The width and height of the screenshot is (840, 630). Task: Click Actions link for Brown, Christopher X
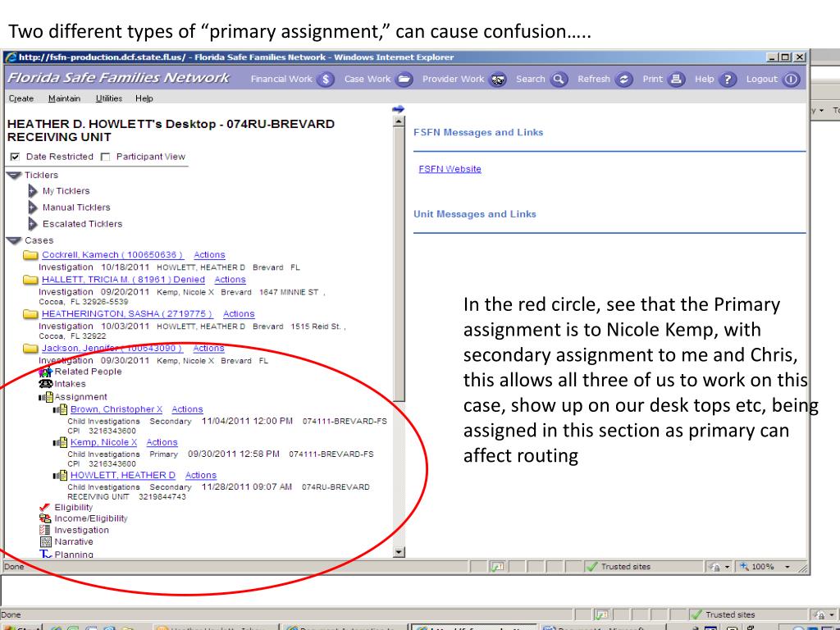188,409
